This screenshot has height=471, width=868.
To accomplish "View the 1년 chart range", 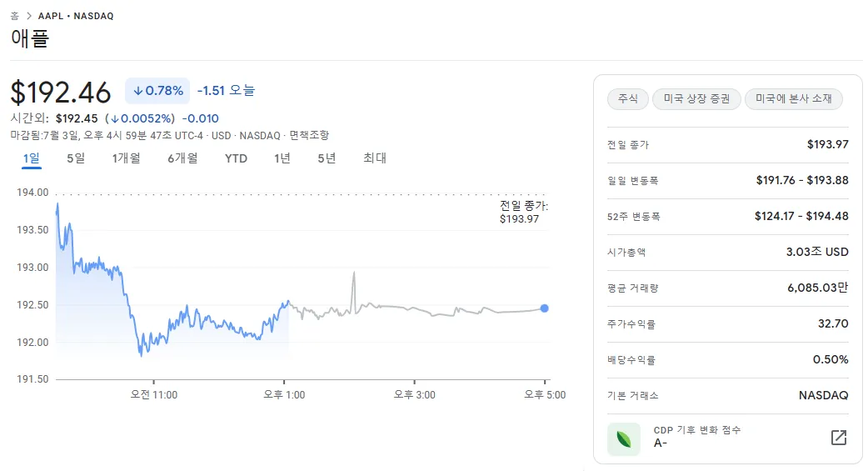I will click(x=282, y=158).
